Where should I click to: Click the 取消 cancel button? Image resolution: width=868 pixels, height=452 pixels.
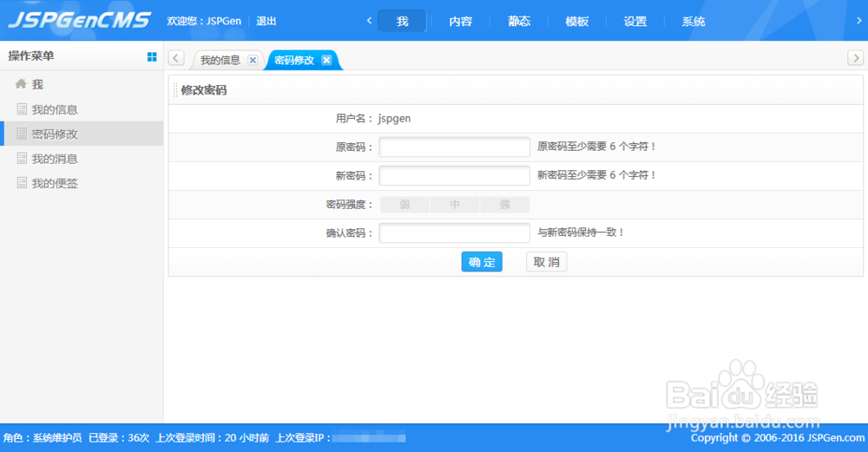coord(546,262)
